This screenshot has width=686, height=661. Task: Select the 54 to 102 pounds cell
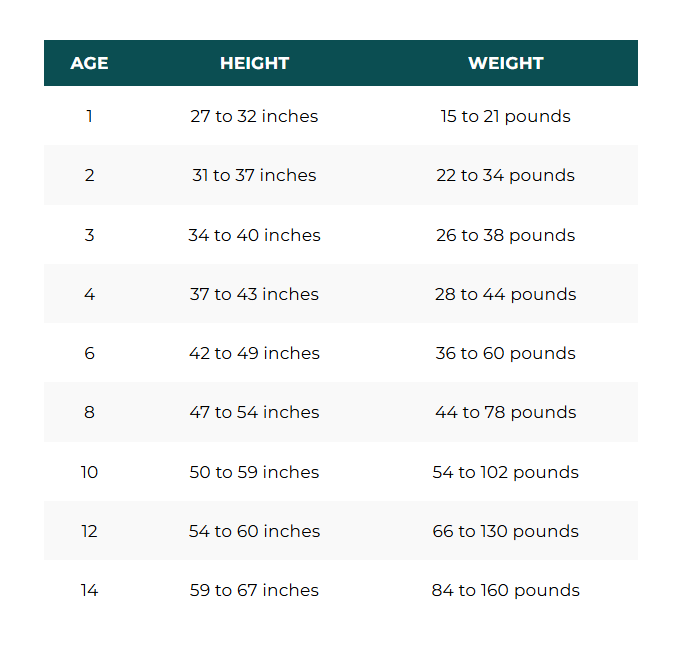point(506,472)
